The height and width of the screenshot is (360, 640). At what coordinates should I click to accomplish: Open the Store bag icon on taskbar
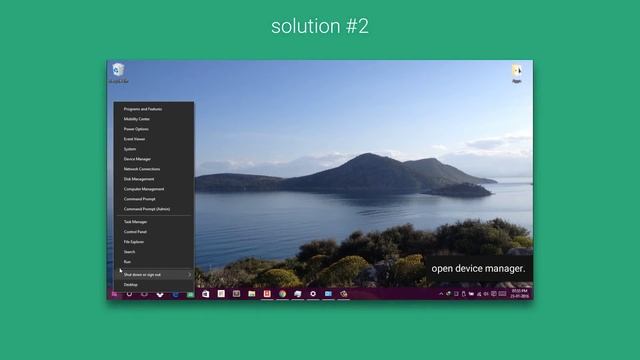click(x=206, y=294)
